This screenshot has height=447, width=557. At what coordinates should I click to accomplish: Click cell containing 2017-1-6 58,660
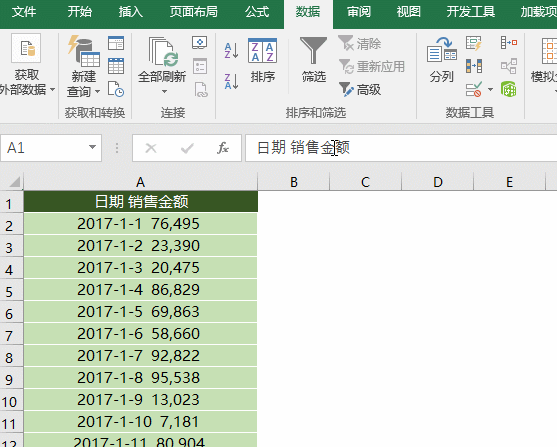[x=141, y=334]
